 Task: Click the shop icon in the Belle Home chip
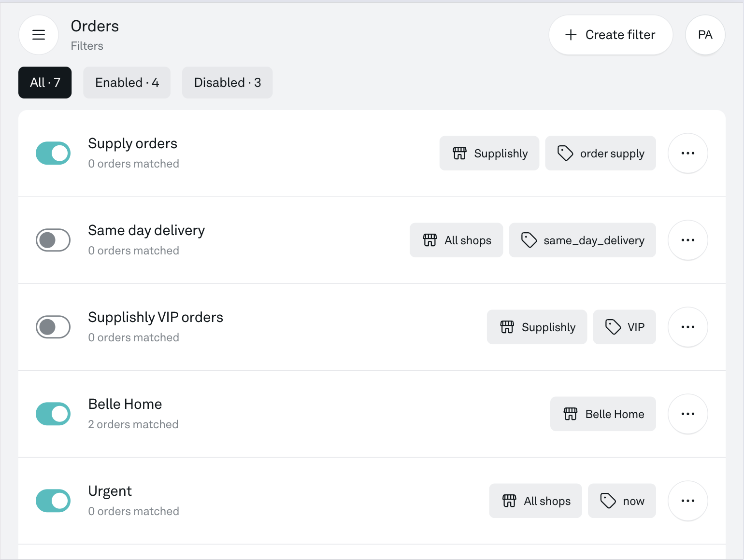tap(570, 414)
